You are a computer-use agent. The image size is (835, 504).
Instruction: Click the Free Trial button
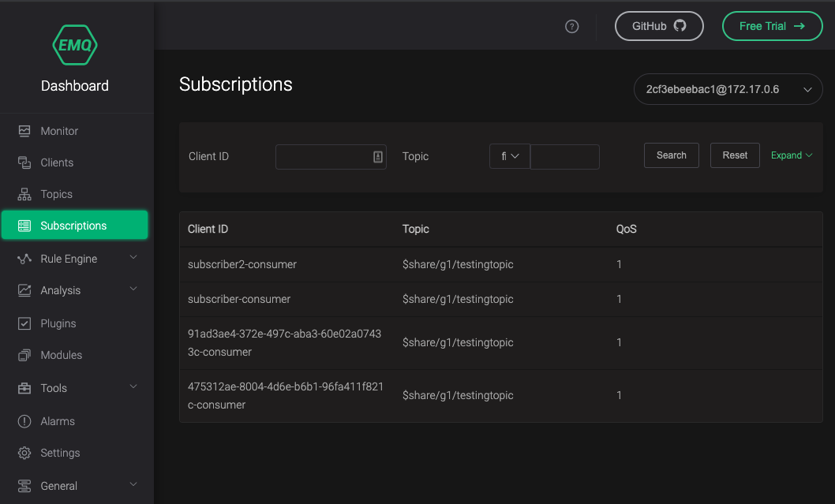(x=771, y=25)
